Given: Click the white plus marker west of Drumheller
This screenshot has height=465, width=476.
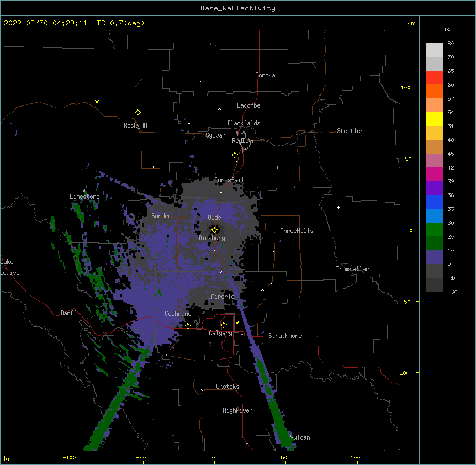Looking at the screenshot, I should click(338, 207).
